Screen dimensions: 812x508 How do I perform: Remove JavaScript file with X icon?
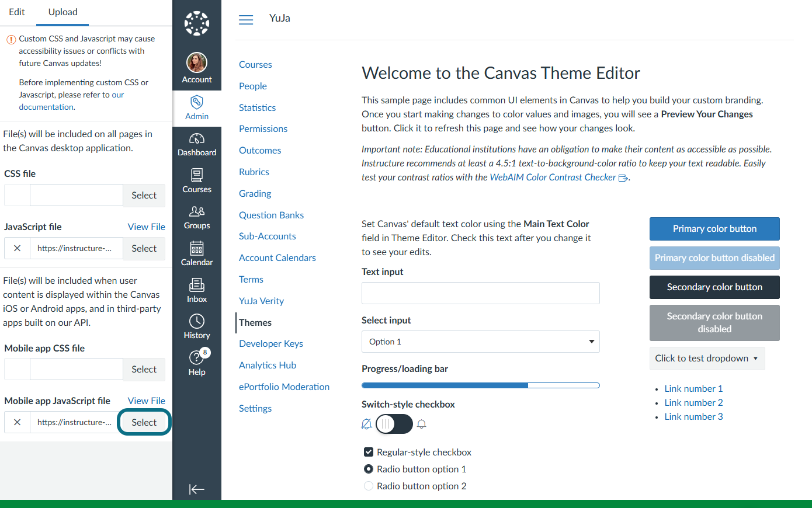[x=18, y=248]
